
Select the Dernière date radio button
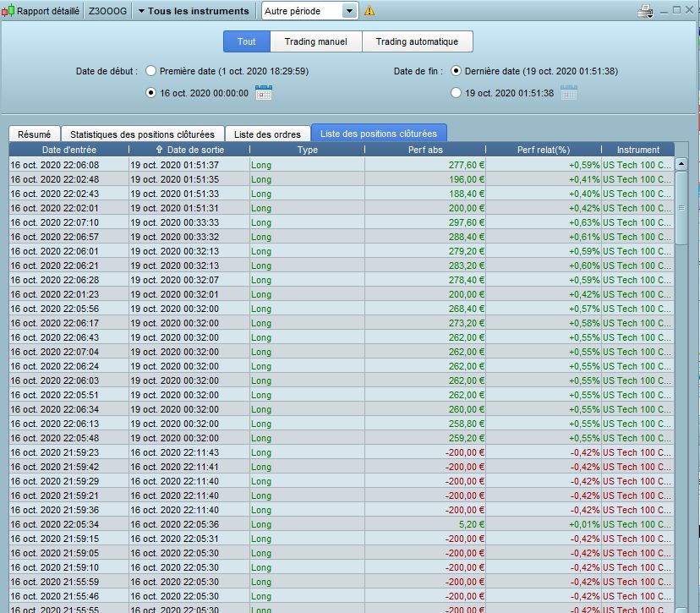457,71
